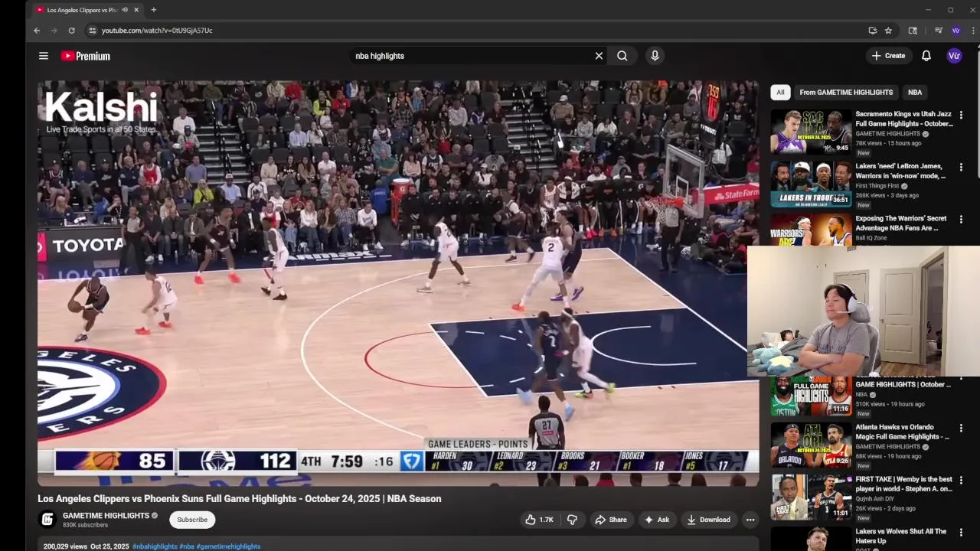The width and height of the screenshot is (980, 551).
Task: Open Atlanta Hawks vs Orlando Magic thumbnail
Action: tap(811, 445)
